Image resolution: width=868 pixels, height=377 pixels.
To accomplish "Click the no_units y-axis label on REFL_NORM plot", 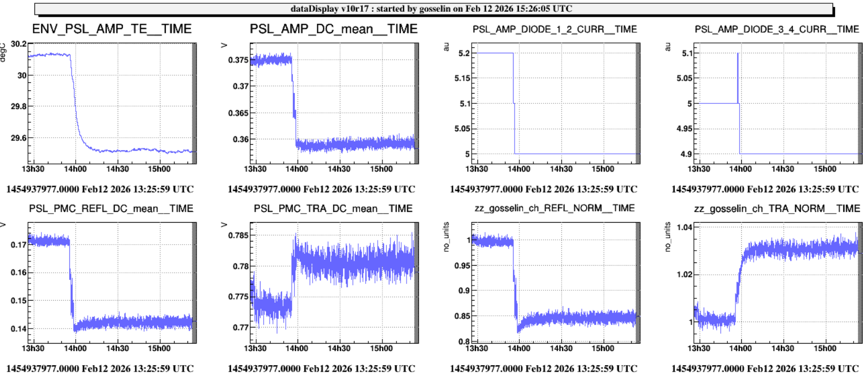I will pos(446,237).
